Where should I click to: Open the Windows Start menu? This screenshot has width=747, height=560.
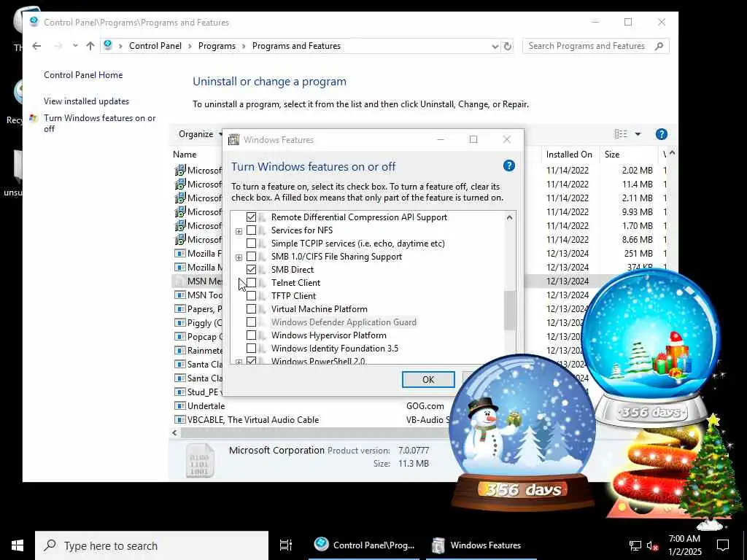[x=18, y=545]
